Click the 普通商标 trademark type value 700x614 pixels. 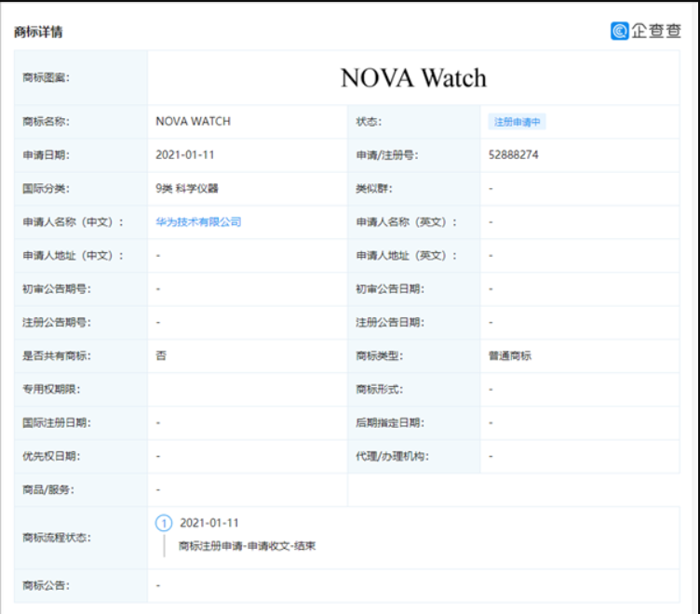(510, 355)
